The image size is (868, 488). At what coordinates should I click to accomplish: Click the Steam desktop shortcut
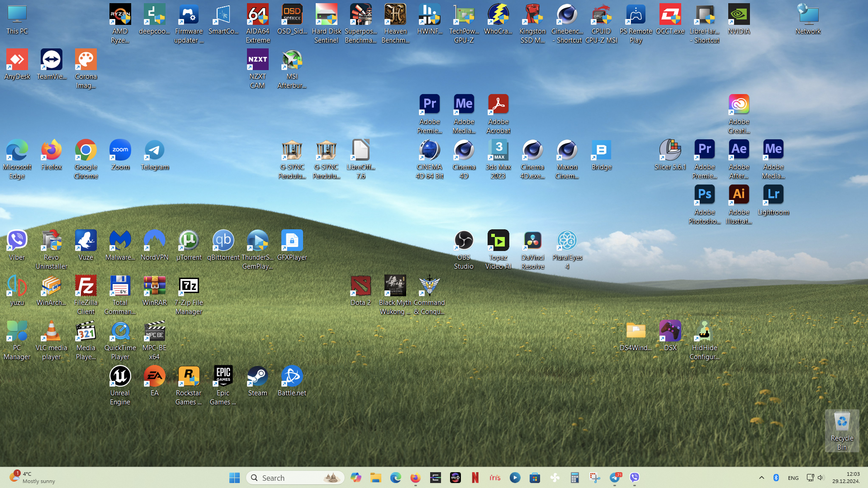[257, 376]
